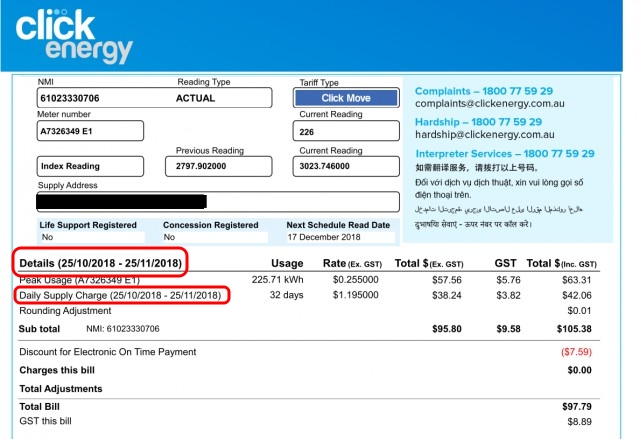This screenshot has width=640, height=439.
Task: Click rounding adjustment amount $0.01
Action: (579, 311)
